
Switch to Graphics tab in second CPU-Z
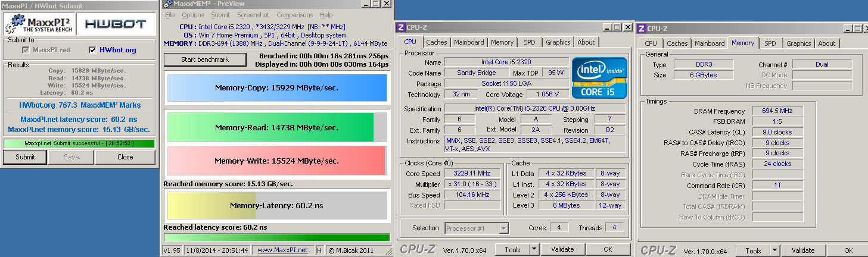coord(799,43)
